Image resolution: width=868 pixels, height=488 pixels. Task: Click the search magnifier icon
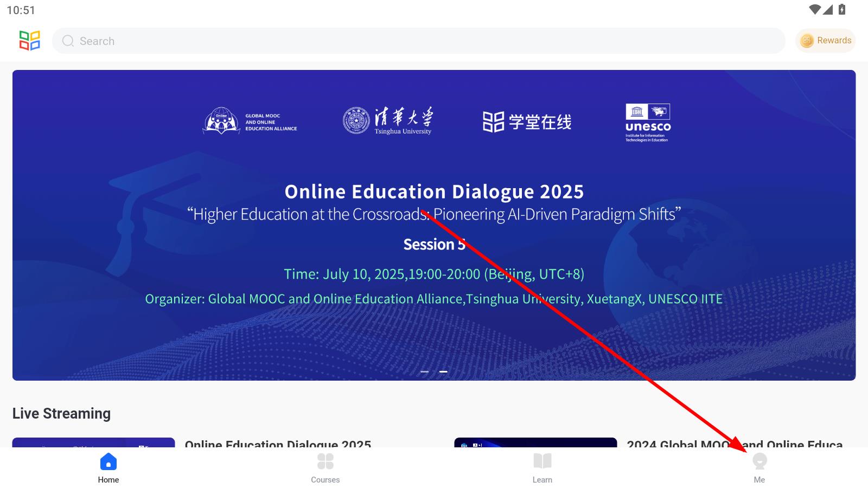point(68,41)
